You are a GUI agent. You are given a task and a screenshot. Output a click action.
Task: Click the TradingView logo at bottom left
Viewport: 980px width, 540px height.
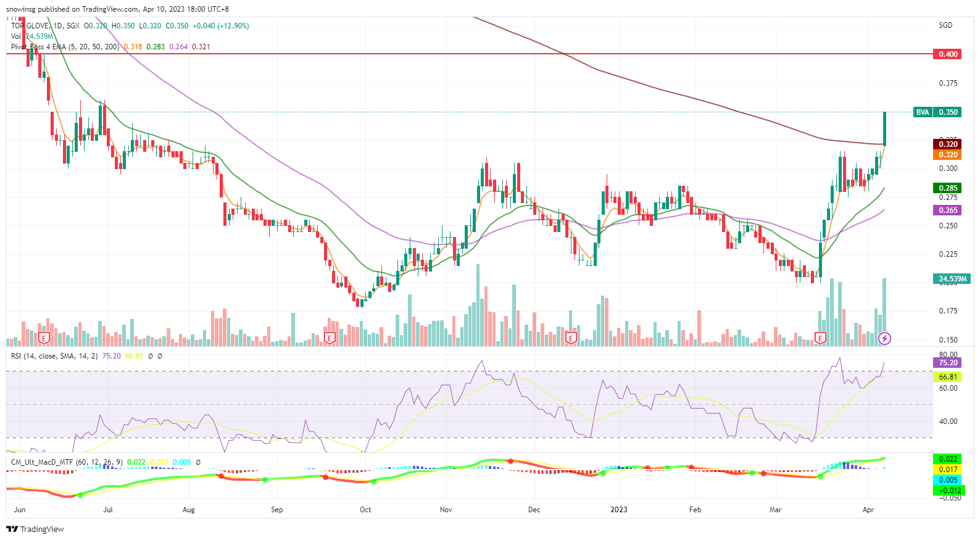click(35, 529)
